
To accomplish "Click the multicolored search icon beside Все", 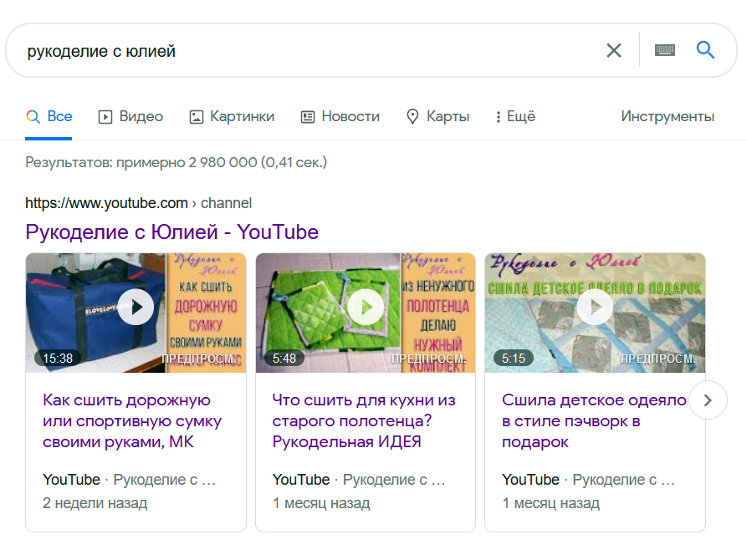I will (33, 117).
